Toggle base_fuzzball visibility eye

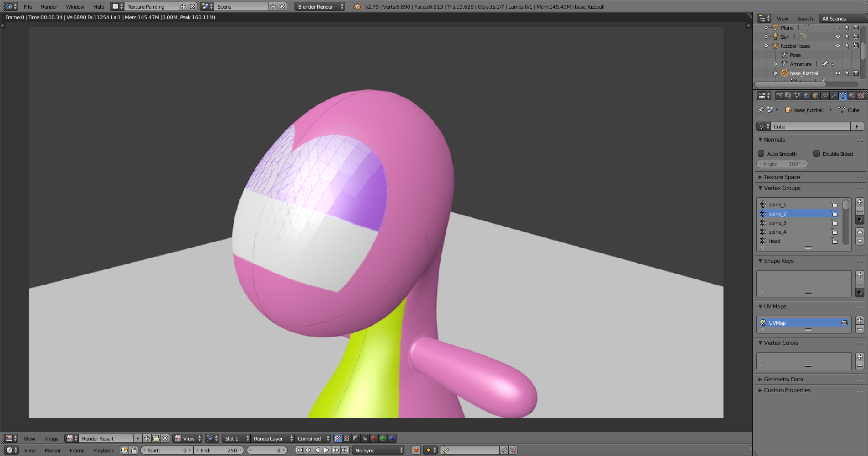tap(838, 73)
